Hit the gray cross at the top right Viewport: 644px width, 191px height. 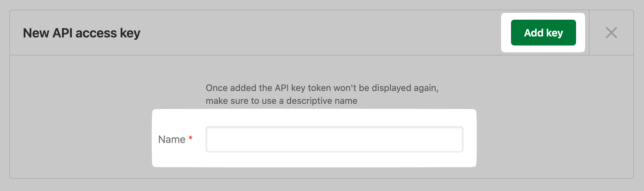(611, 33)
